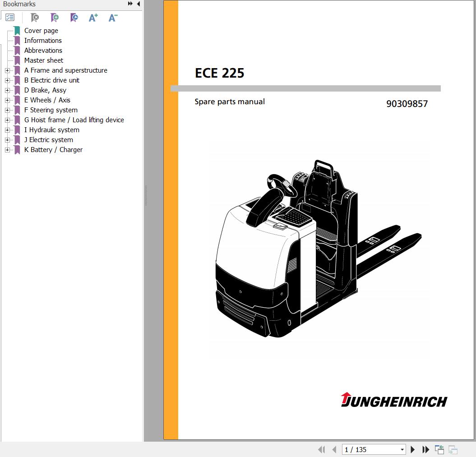Click the double-arrow panel expand button
This screenshot has width=476, height=457.
click(130, 4)
